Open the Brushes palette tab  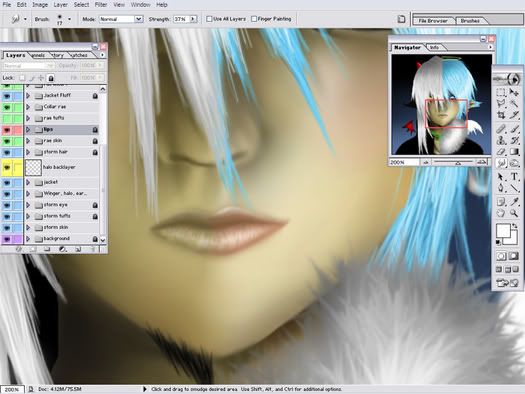pyautogui.click(x=470, y=21)
